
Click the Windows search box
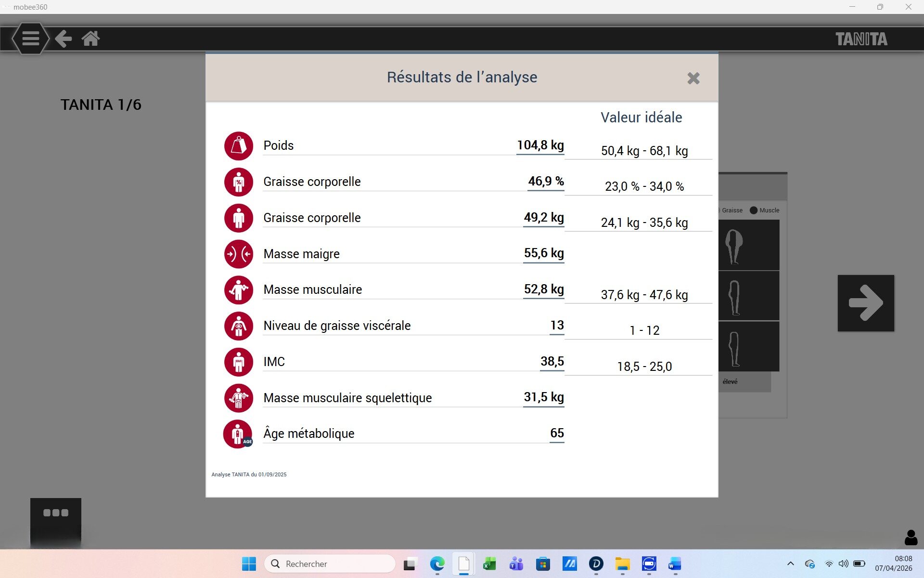330,564
